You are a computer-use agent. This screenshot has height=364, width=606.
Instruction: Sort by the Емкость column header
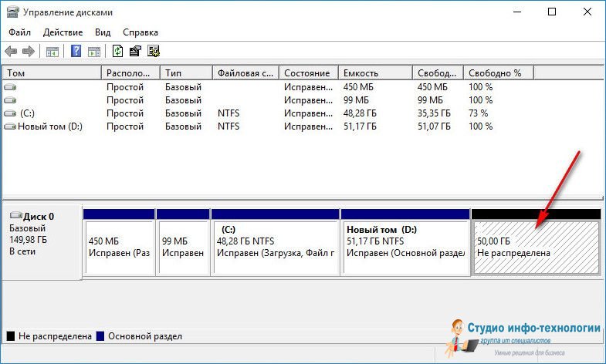374,73
